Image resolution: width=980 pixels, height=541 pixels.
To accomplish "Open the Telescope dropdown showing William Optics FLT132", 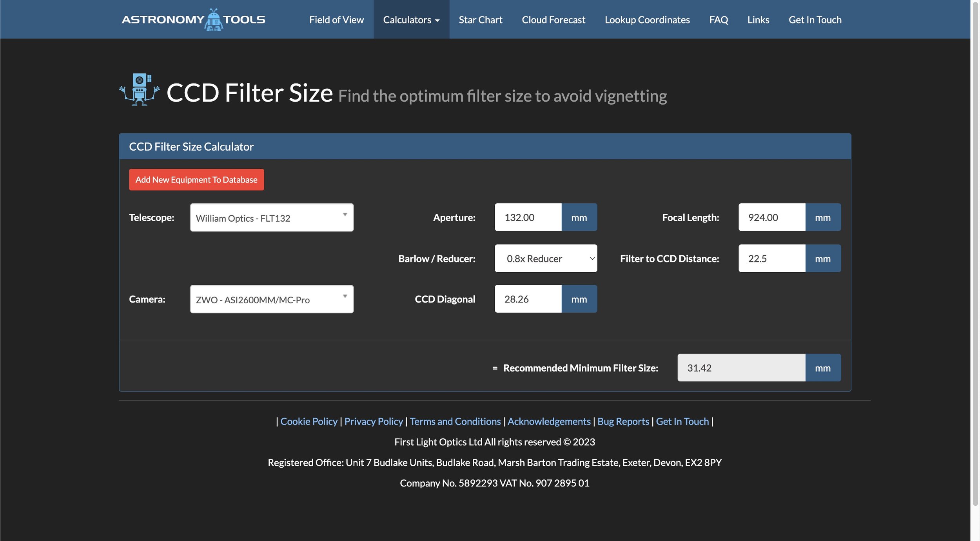I will (272, 217).
